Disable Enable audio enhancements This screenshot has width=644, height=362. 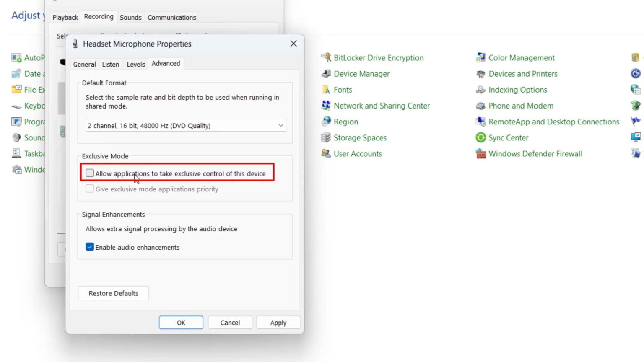coord(90,247)
